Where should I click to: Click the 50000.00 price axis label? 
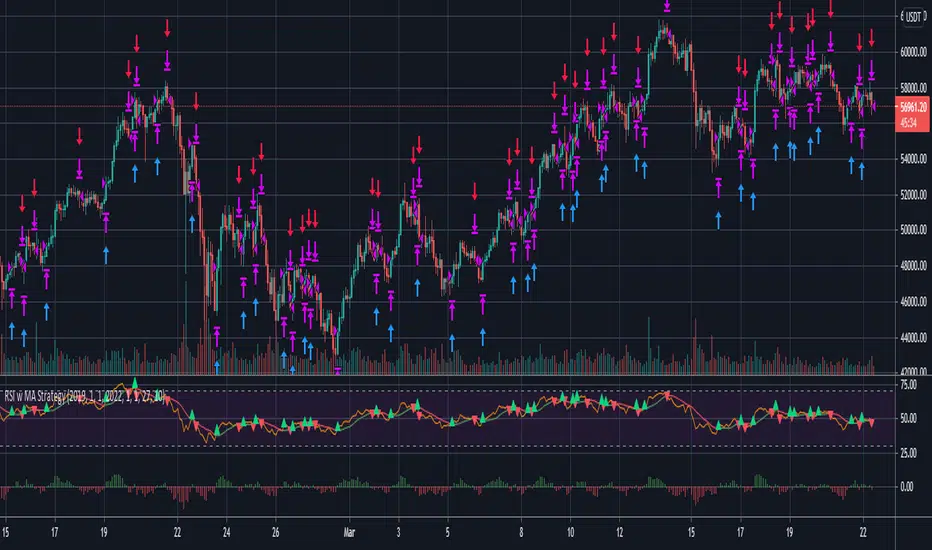(x=908, y=230)
